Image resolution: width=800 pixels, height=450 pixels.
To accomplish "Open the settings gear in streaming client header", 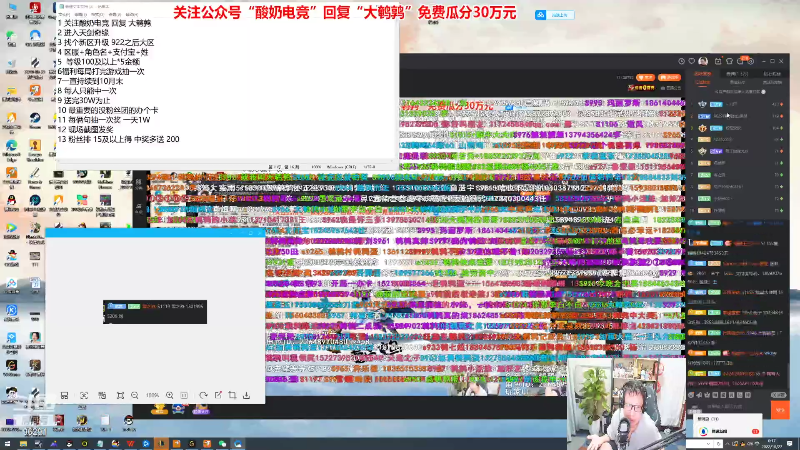I will (x=751, y=61).
